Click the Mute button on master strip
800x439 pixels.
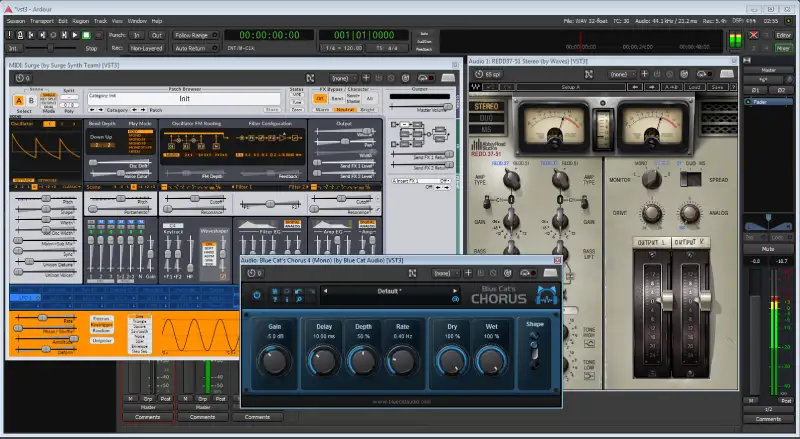(x=768, y=249)
